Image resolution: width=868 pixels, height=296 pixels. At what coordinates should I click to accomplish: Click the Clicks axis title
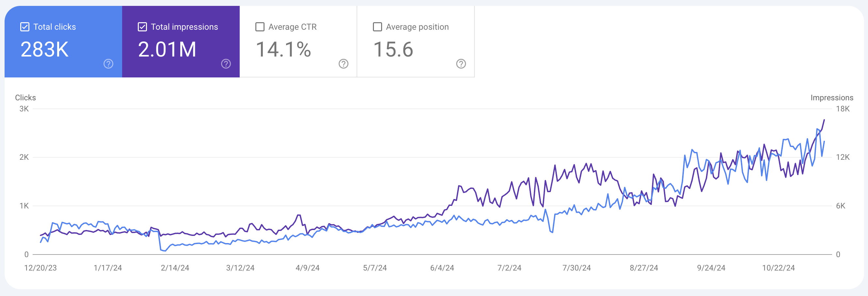coord(25,98)
